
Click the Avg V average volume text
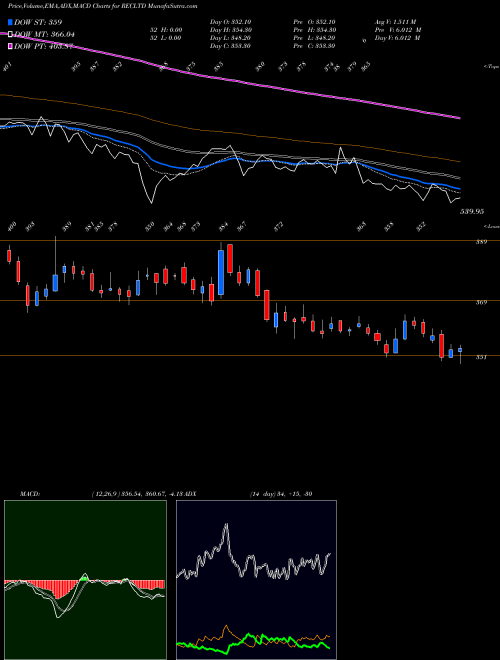[397, 22]
